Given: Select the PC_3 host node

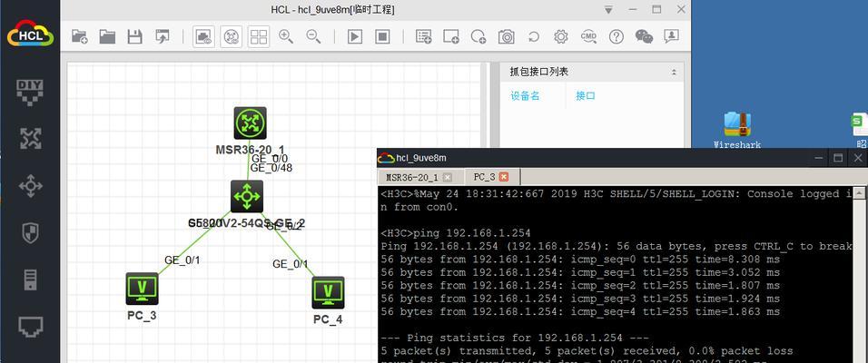Looking at the screenshot, I should [x=142, y=289].
